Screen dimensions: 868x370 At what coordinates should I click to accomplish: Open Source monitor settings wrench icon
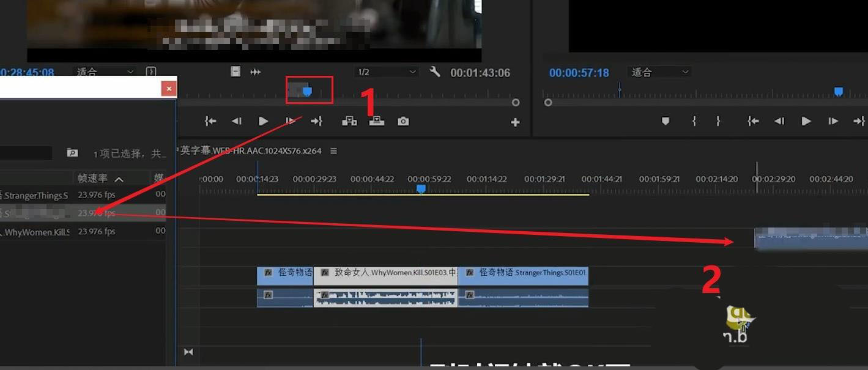[435, 72]
